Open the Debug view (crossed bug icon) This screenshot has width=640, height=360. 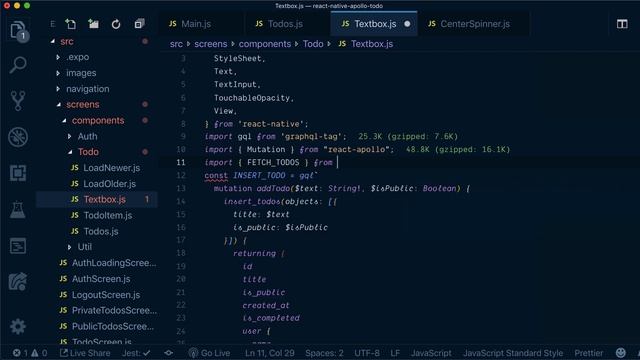[18, 137]
